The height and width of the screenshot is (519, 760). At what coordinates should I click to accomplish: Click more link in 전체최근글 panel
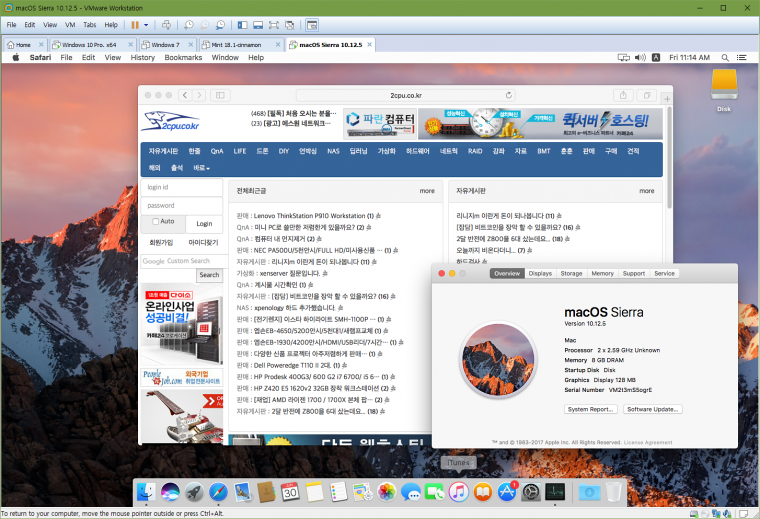(427, 191)
